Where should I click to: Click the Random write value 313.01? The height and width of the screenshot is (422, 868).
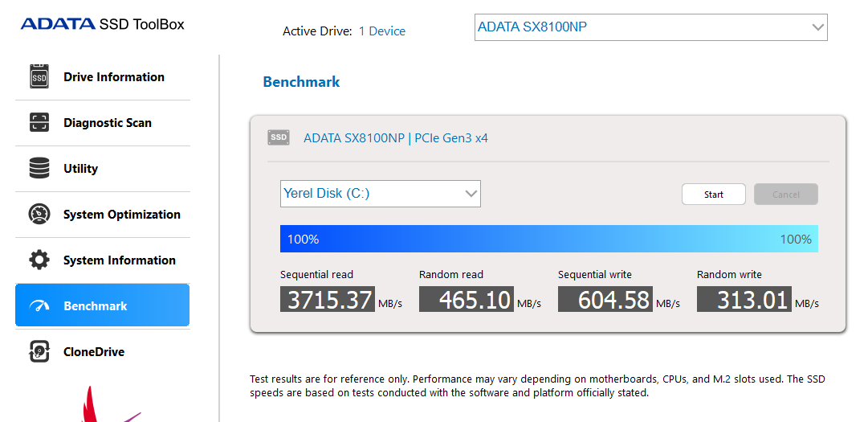coord(744,299)
